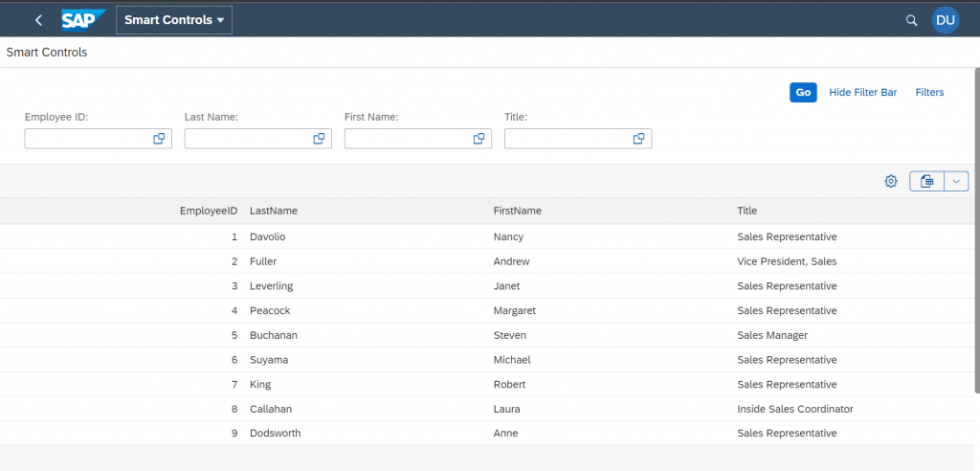Open the Smart Controls title dropdown
Image resolution: width=980 pixels, height=471 pixels.
coord(174,20)
